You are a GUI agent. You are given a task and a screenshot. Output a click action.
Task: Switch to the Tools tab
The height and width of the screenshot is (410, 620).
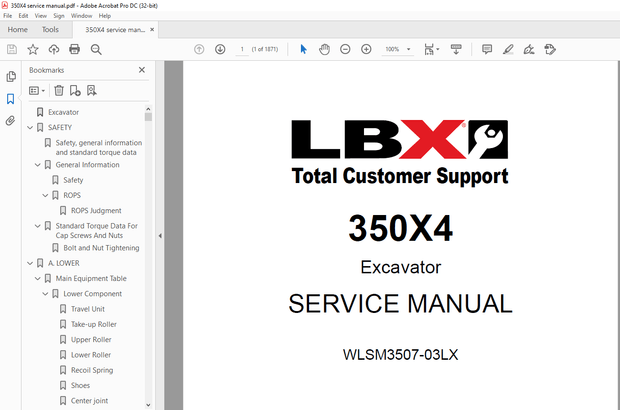pos(50,30)
